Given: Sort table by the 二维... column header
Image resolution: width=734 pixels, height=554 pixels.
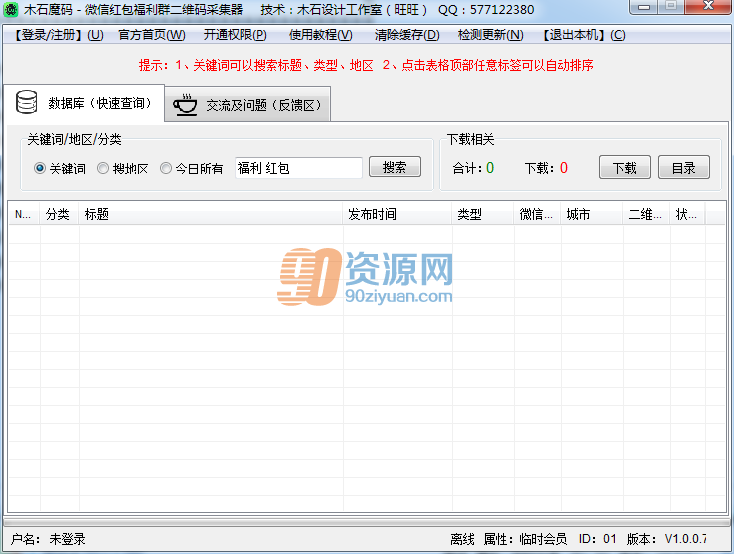Looking at the screenshot, I should [646, 214].
